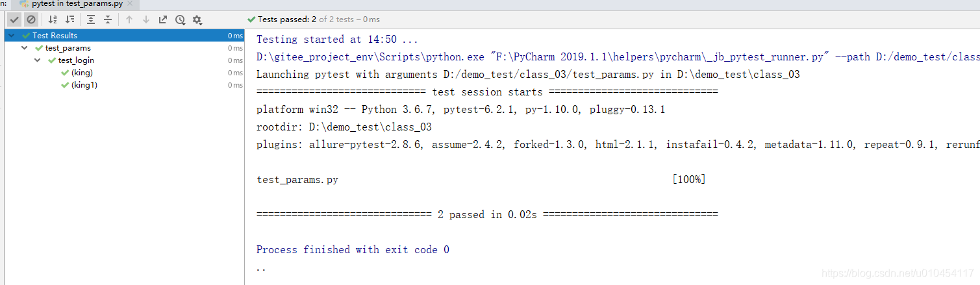The width and height of the screenshot is (980, 285).
Task: Click green check icon beside (king)
Action: [65, 73]
